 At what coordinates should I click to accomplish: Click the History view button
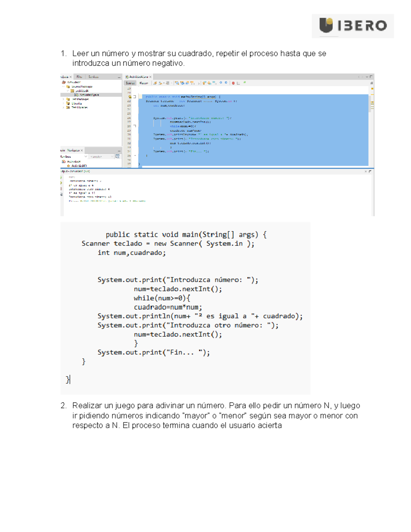[x=144, y=83]
